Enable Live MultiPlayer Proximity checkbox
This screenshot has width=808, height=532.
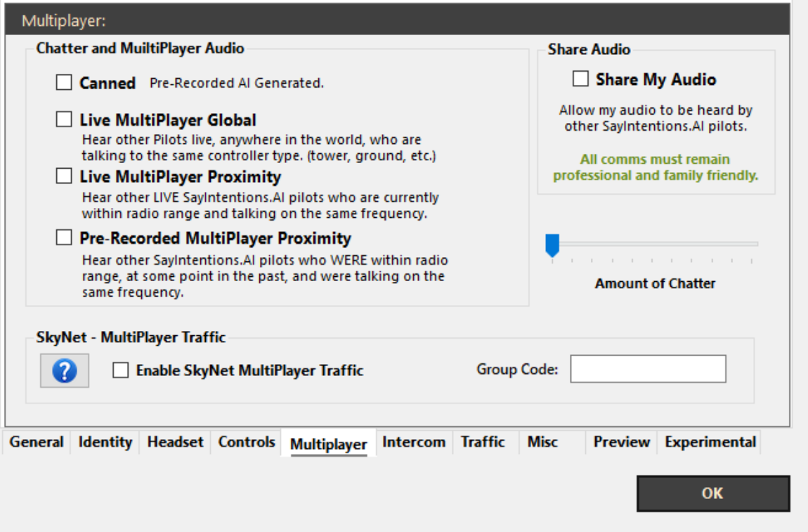pos(64,176)
